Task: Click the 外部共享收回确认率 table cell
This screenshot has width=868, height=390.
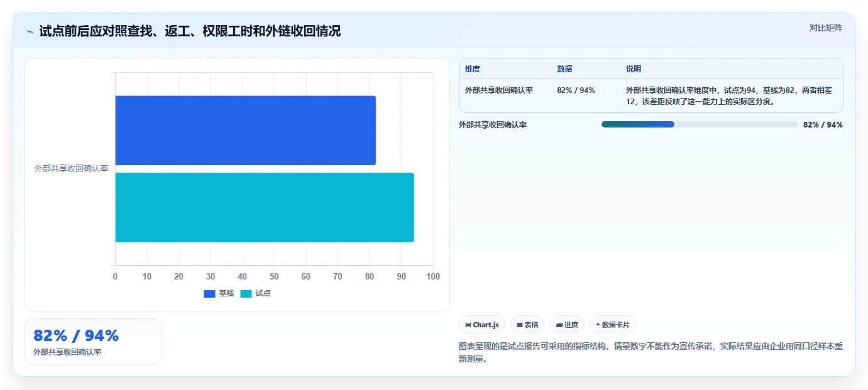Action: [x=499, y=90]
